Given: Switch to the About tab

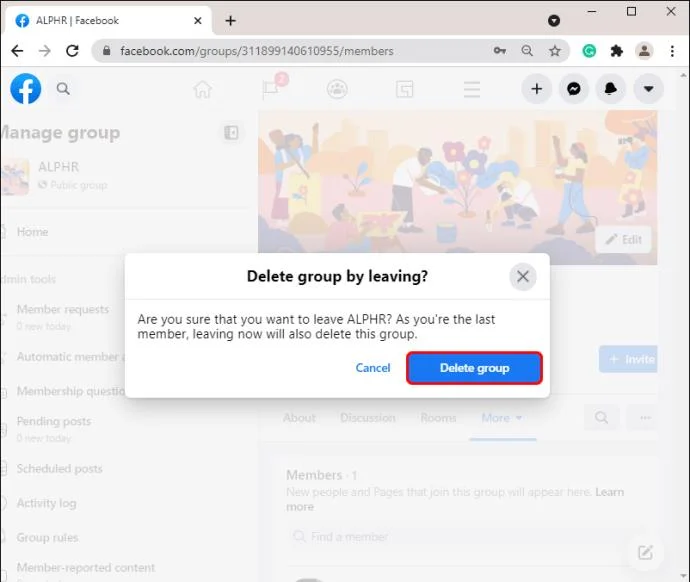Looking at the screenshot, I should [299, 417].
